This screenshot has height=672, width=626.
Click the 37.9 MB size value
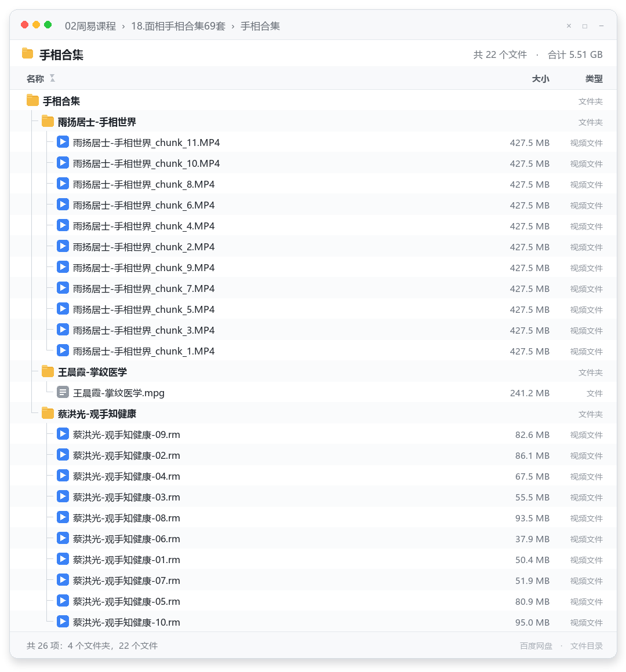tap(532, 539)
